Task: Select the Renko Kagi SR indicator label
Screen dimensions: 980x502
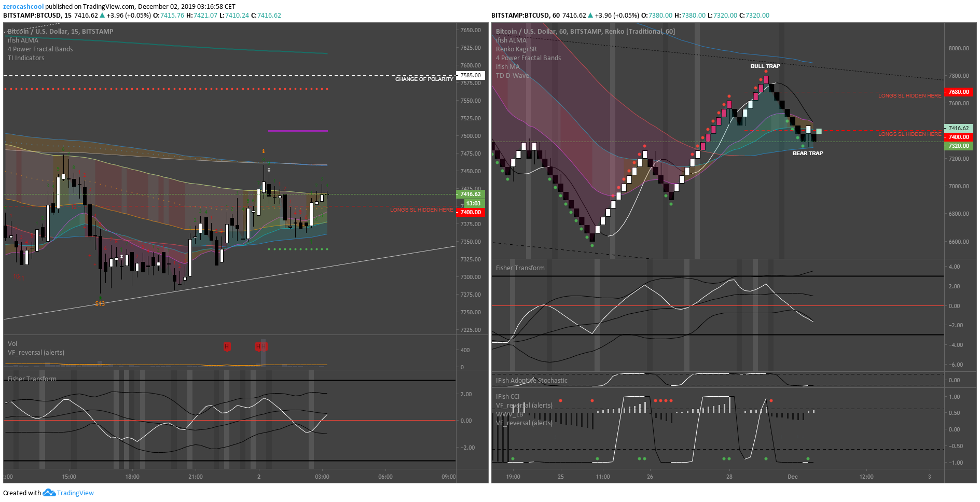Action: coord(516,49)
